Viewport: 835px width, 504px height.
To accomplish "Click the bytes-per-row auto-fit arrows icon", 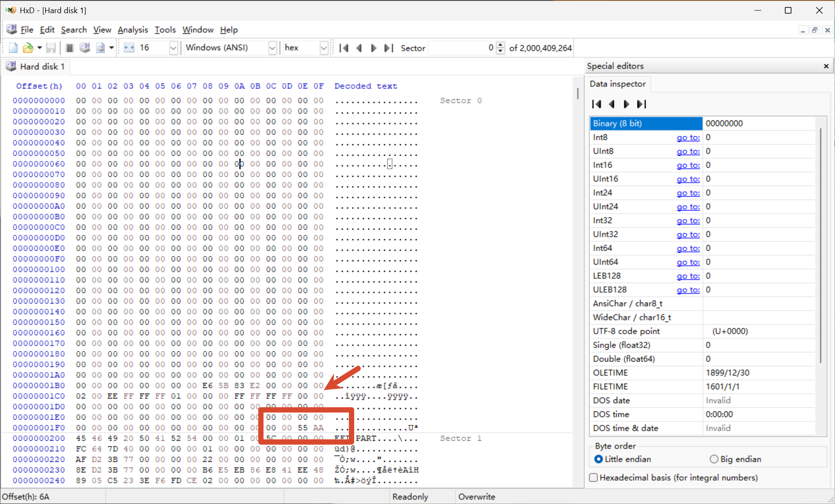I will coord(129,48).
